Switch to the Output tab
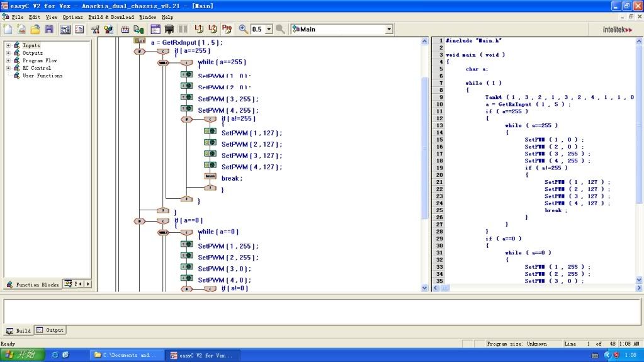The height and width of the screenshot is (362, 644). pos(50,330)
